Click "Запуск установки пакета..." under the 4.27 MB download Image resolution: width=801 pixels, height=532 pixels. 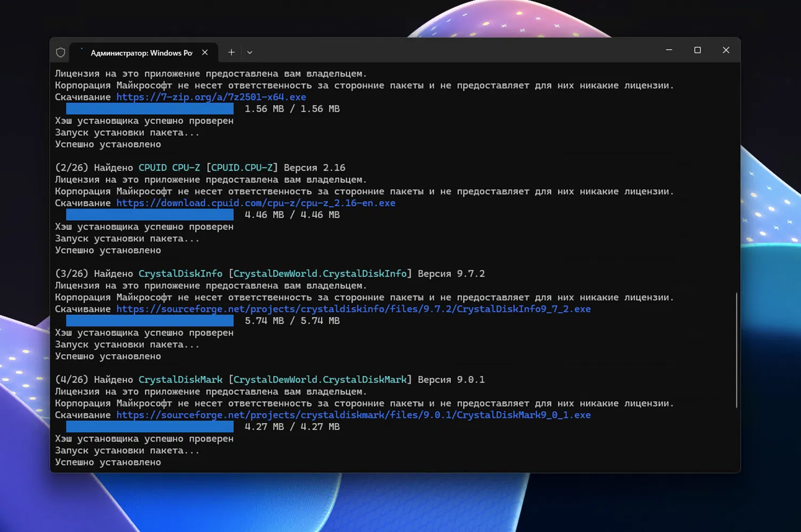127,451
